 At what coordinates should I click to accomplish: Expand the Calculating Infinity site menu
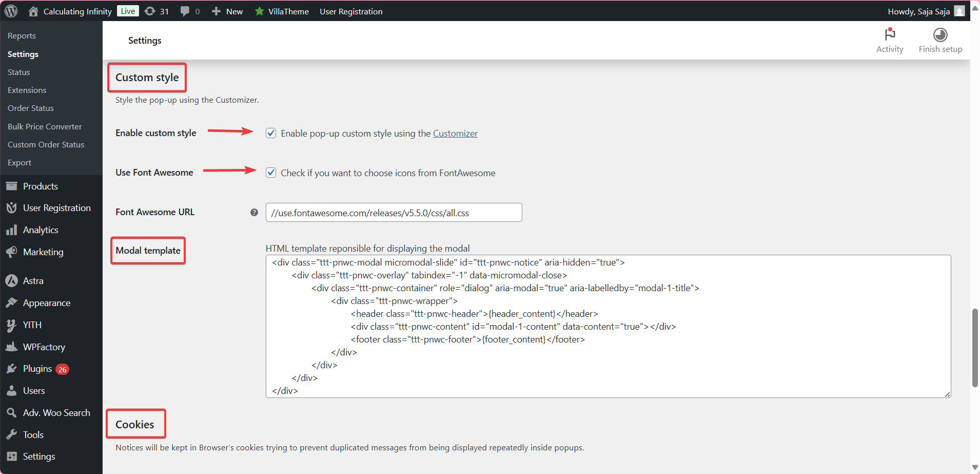[77, 11]
